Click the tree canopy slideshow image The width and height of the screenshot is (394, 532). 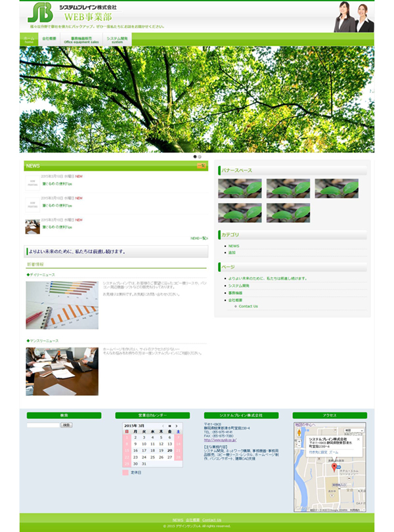coord(197,99)
